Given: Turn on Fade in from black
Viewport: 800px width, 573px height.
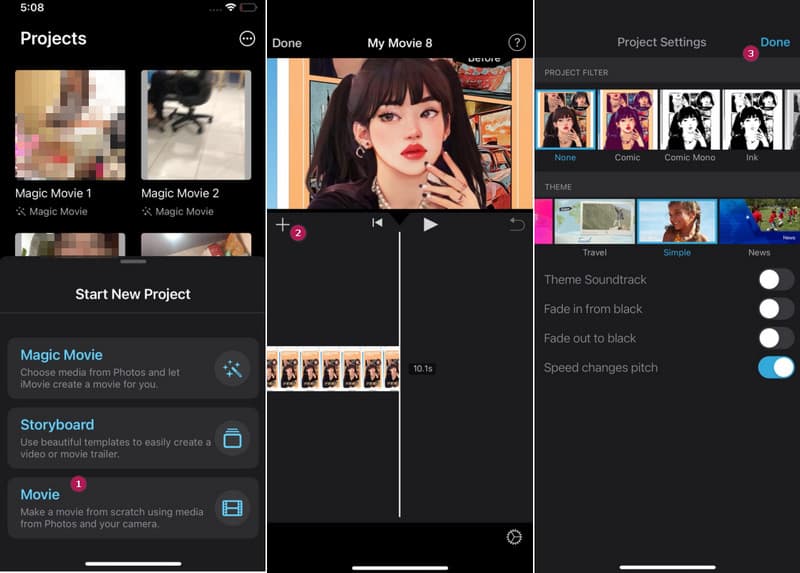Looking at the screenshot, I should [776, 309].
